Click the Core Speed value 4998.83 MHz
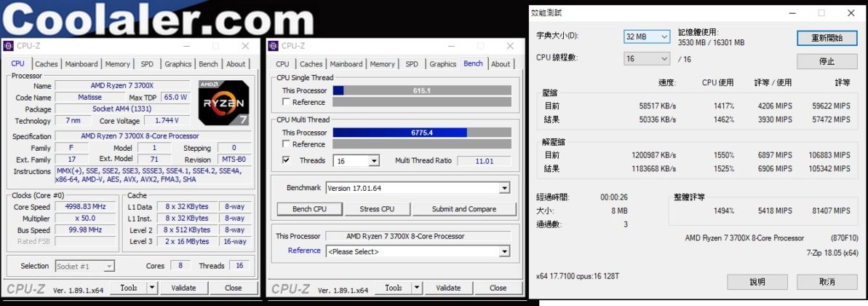This screenshot has height=306, width=868. point(84,207)
